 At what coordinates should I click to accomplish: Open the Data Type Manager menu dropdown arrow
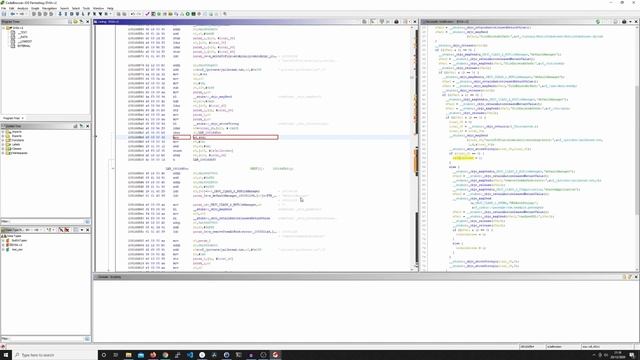click(82, 230)
